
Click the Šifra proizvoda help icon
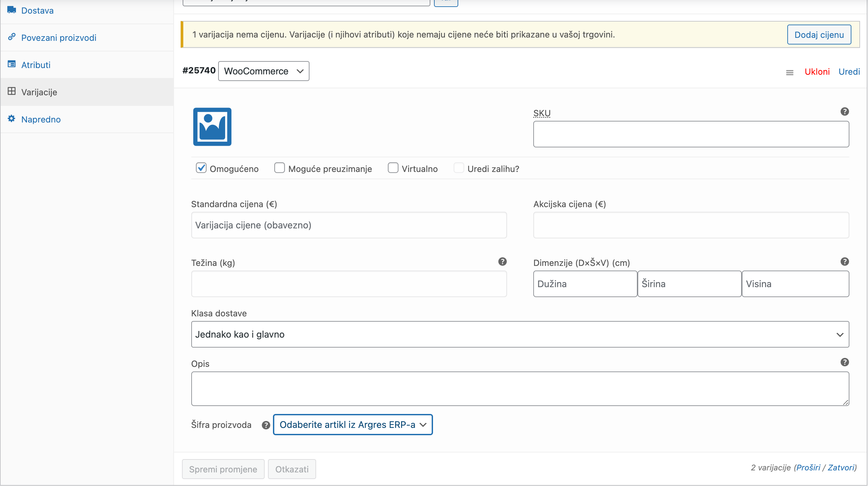pyautogui.click(x=266, y=425)
